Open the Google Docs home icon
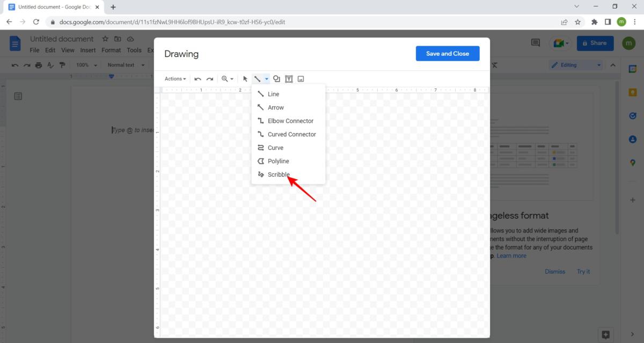Viewport: 644px width, 343px height. pos(15,43)
